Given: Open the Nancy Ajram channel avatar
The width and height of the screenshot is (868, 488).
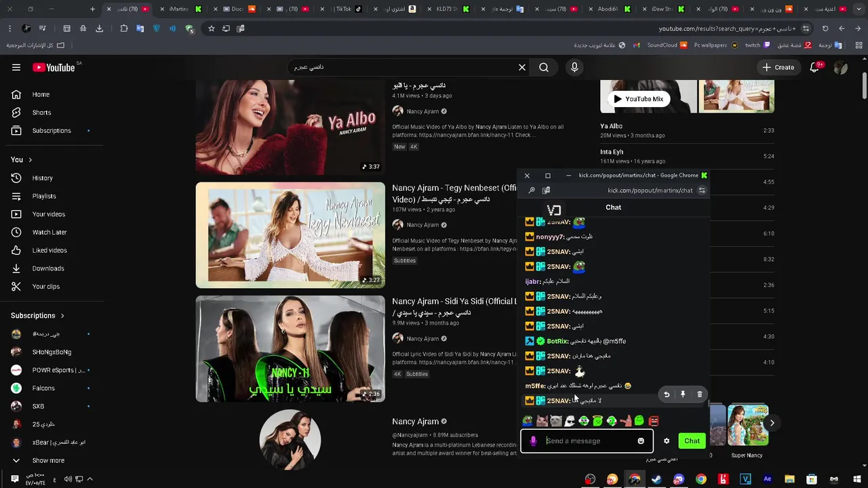Looking at the screenshot, I should coord(290,440).
